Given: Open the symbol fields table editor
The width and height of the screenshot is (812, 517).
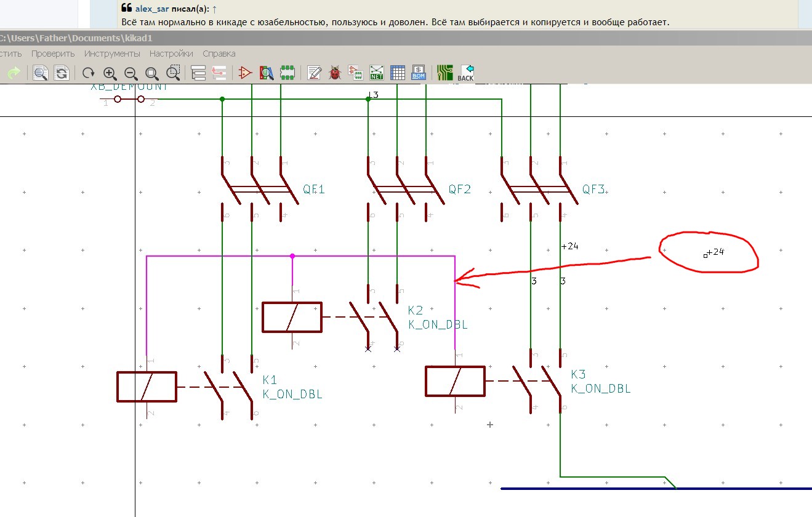Looking at the screenshot, I should (398, 73).
